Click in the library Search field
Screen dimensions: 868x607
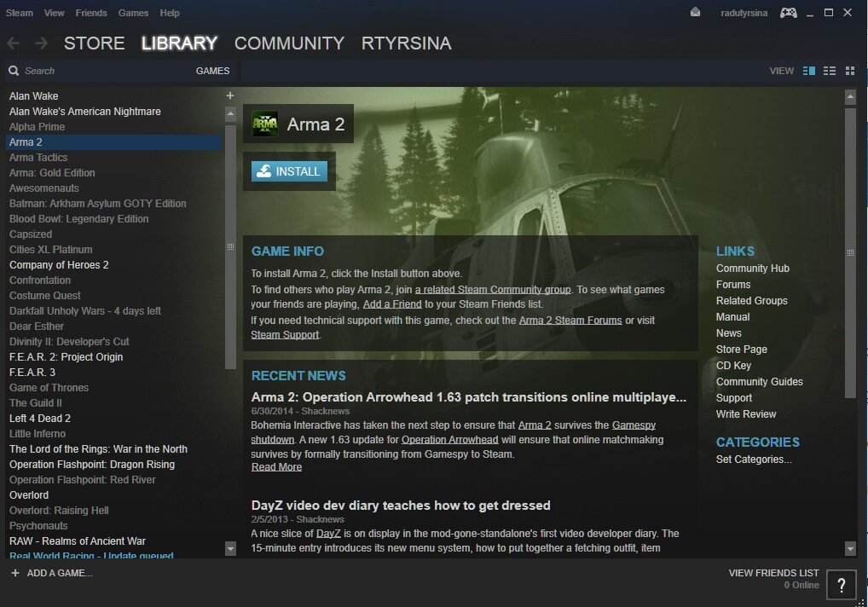[105, 71]
